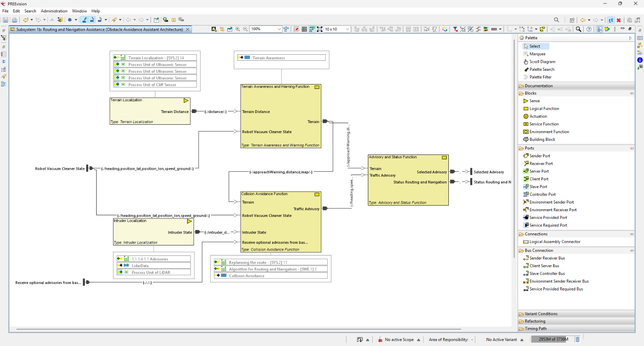
Task: Expand the Variant Conditions palette drawer
Action: 576,314
